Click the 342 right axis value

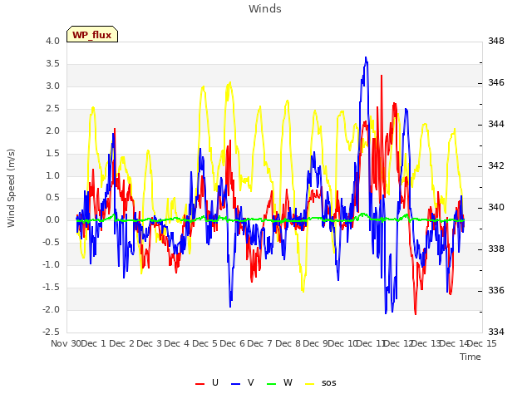pos(496,165)
